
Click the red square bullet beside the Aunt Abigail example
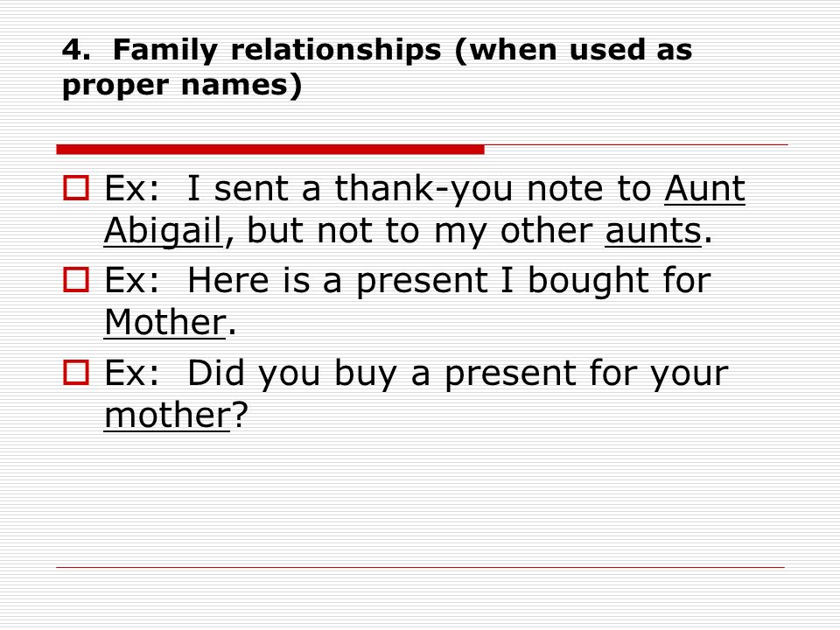point(76,188)
